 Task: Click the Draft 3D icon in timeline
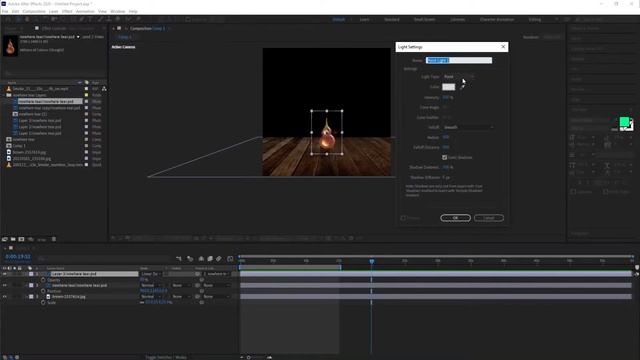click(190, 258)
